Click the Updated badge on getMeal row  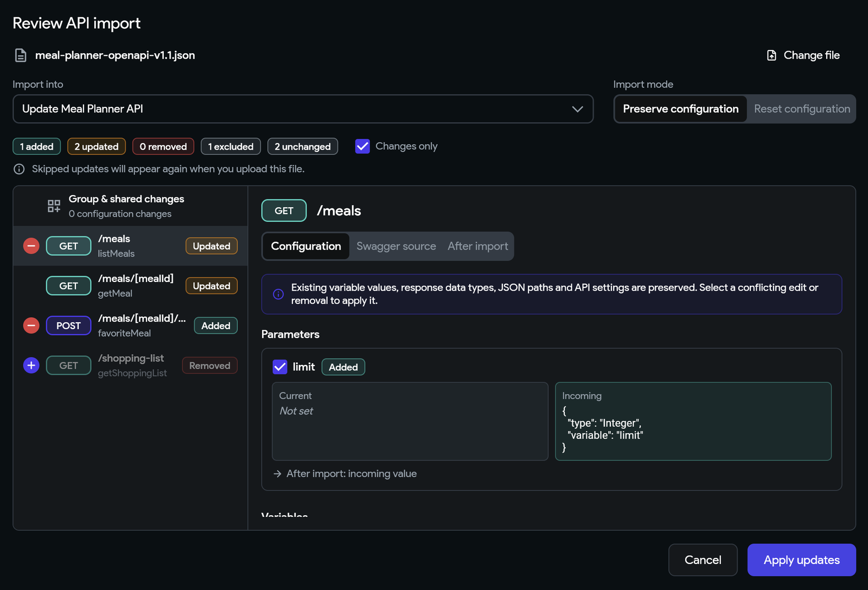pyautogui.click(x=212, y=286)
